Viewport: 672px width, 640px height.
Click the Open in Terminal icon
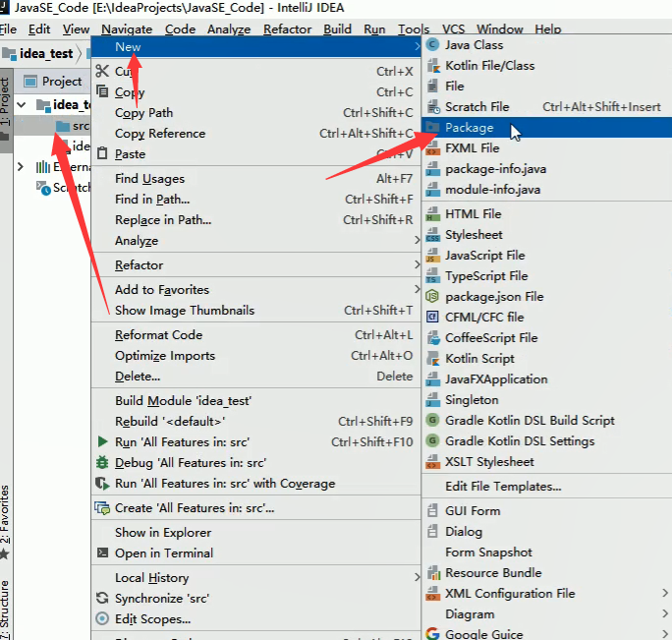point(102,553)
